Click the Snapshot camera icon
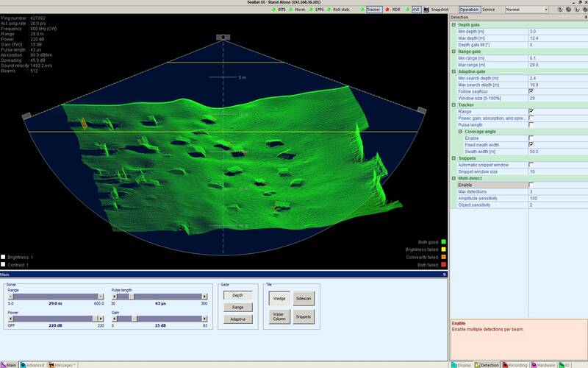Screen dimensions: 588x368 coord(426,10)
